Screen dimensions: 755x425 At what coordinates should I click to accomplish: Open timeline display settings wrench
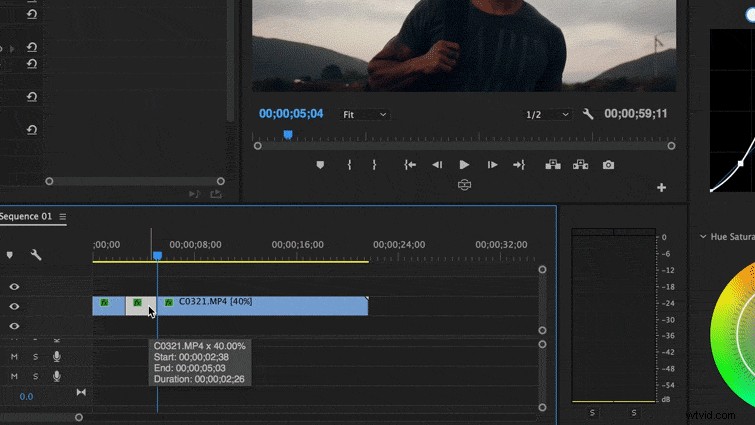click(36, 255)
